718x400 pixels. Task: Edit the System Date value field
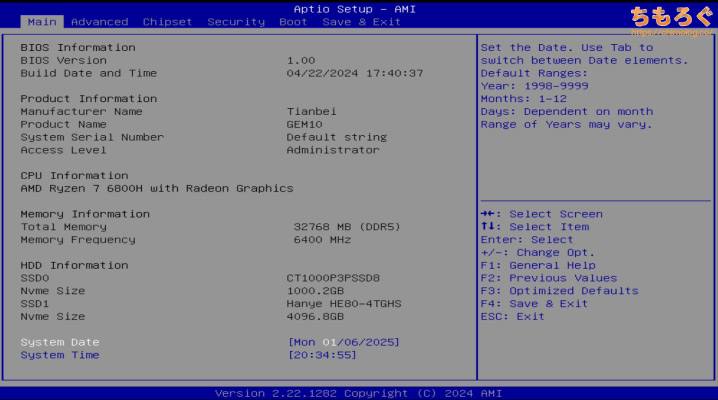point(343,342)
